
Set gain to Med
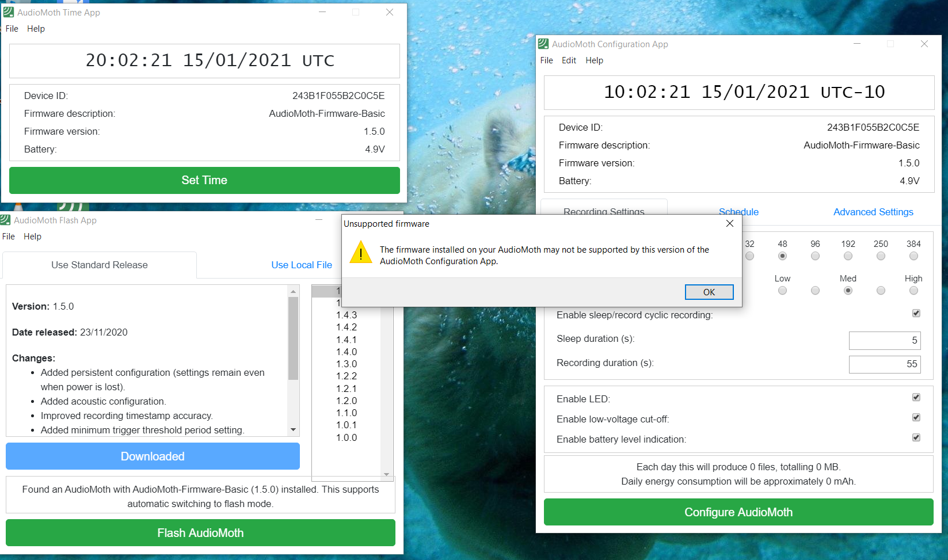pyautogui.click(x=848, y=291)
